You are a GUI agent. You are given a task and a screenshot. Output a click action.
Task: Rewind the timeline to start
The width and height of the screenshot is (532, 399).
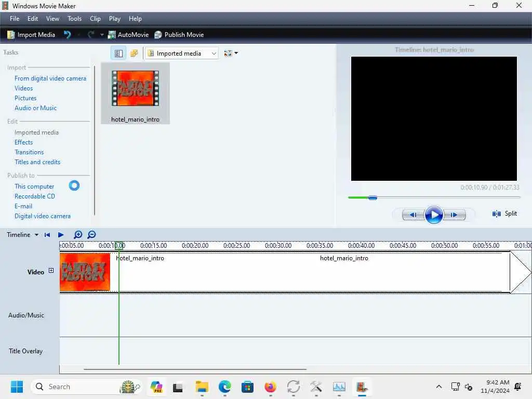[47, 235]
